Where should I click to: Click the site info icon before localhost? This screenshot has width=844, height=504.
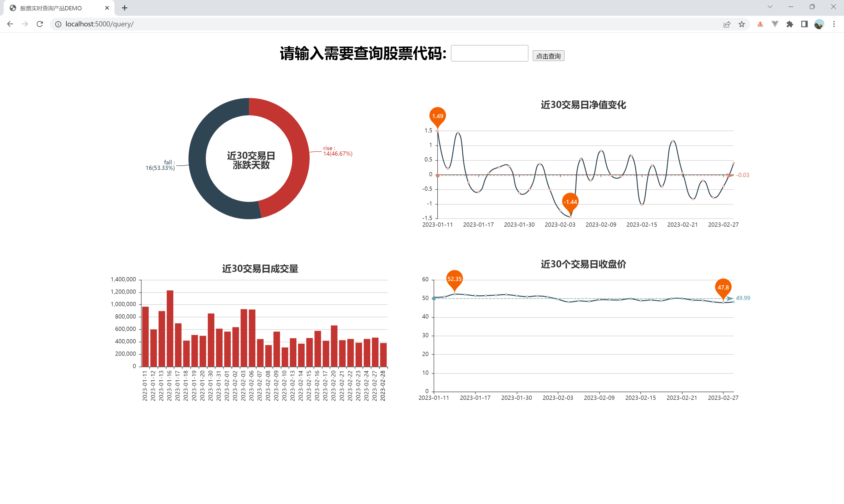[58, 24]
